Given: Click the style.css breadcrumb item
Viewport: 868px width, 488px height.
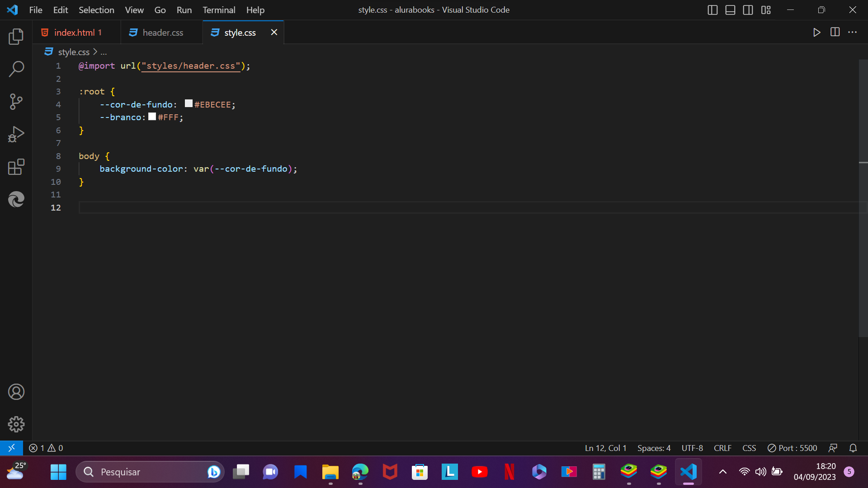Looking at the screenshot, I should [74, 52].
